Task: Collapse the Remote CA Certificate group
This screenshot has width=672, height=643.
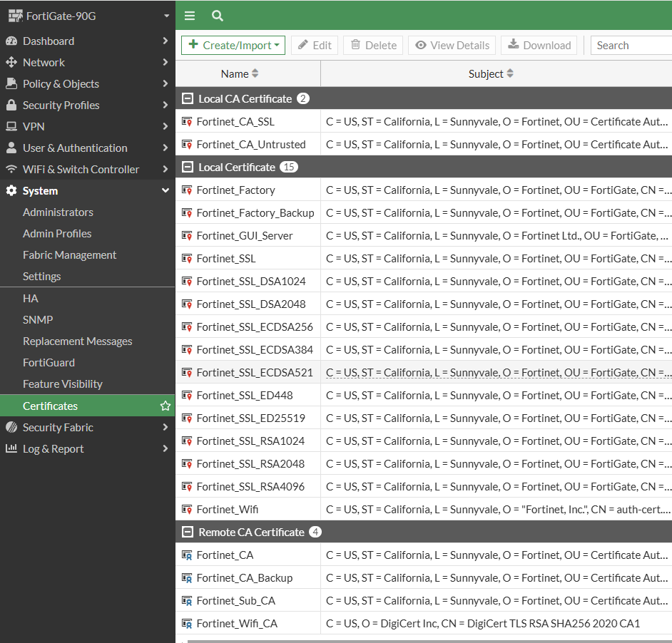Action: point(188,532)
